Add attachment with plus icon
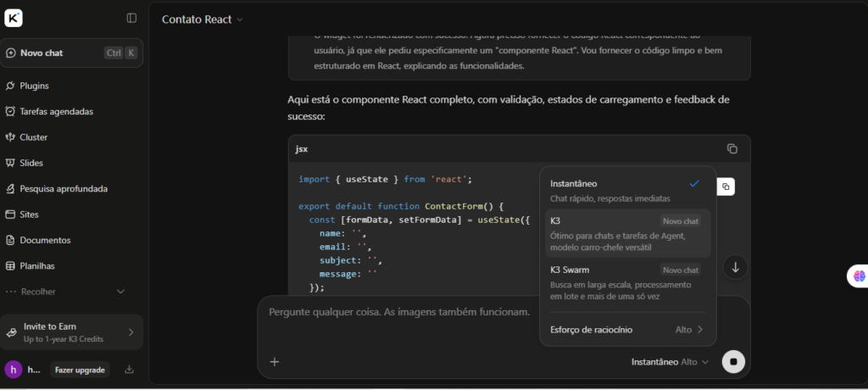Image resolution: width=868 pixels, height=390 pixels. [274, 362]
